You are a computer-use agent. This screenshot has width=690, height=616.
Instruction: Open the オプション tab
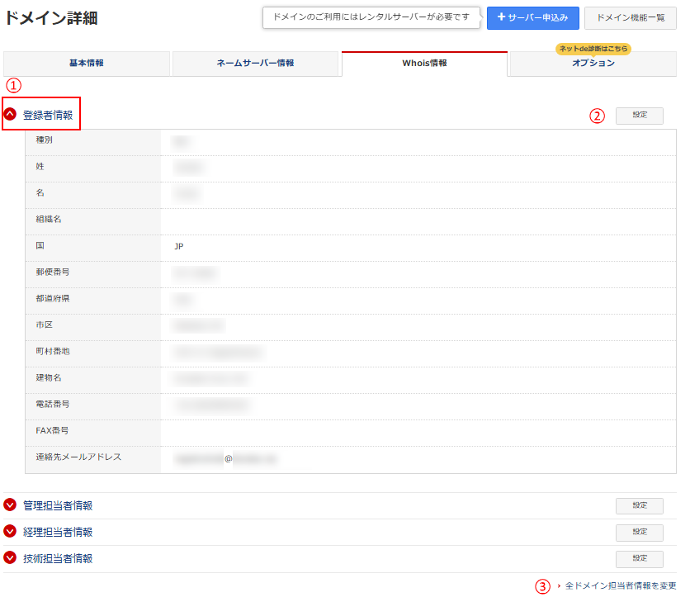click(x=593, y=64)
